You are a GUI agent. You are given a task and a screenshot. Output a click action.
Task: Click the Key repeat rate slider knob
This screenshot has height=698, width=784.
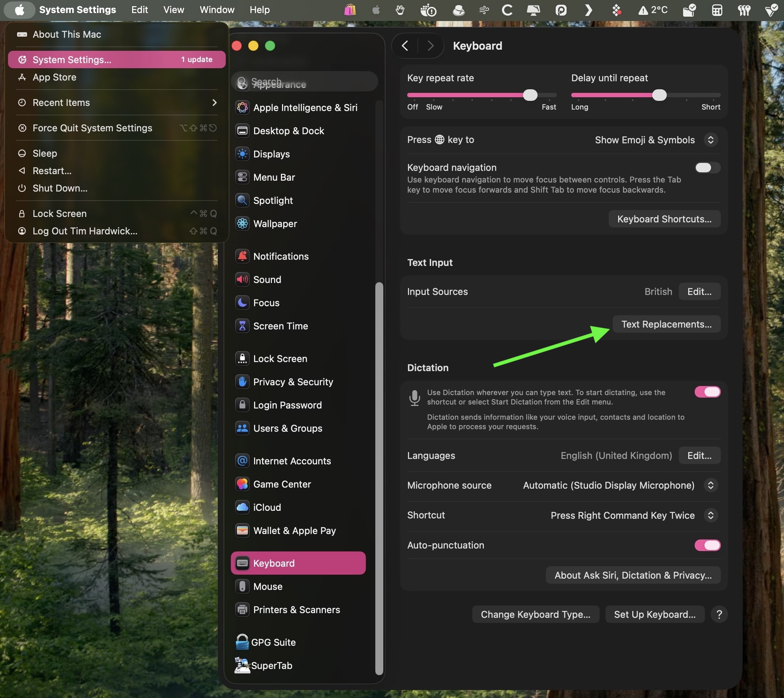tap(530, 95)
